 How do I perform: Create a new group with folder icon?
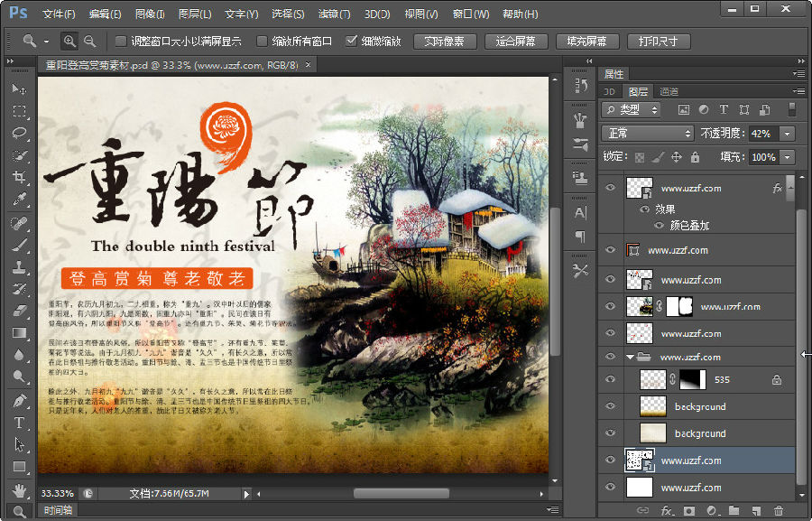(x=734, y=511)
